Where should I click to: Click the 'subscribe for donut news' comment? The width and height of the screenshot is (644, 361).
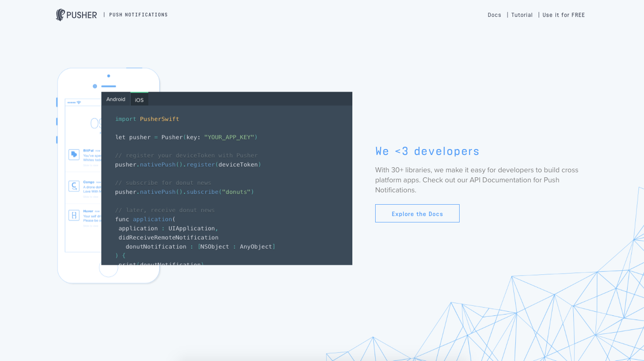[x=163, y=183]
